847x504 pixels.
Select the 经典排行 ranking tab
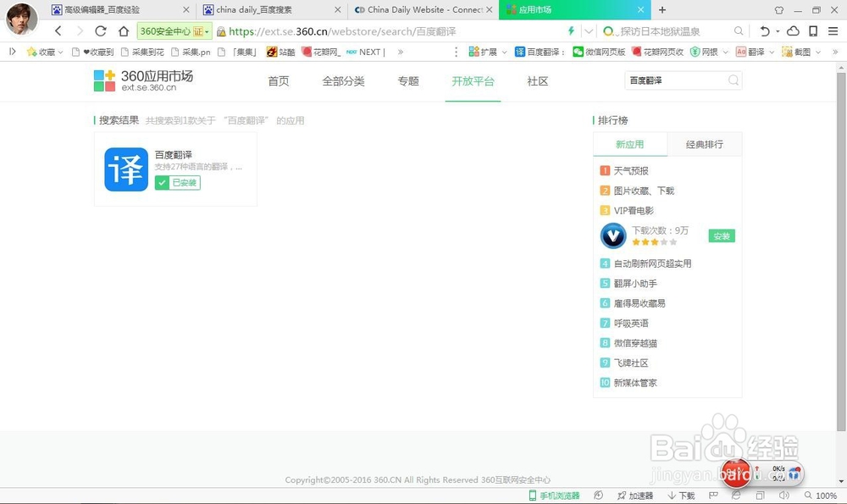click(705, 144)
